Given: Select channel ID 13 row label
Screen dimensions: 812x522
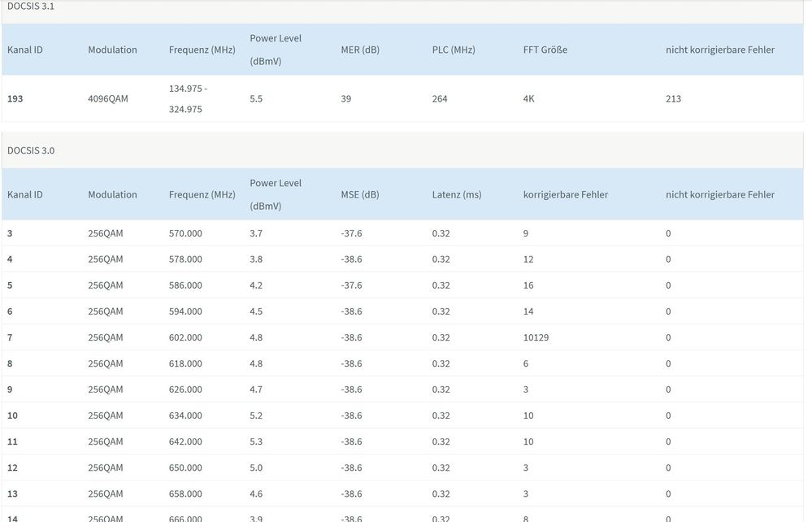Looking at the screenshot, I should coord(12,494).
